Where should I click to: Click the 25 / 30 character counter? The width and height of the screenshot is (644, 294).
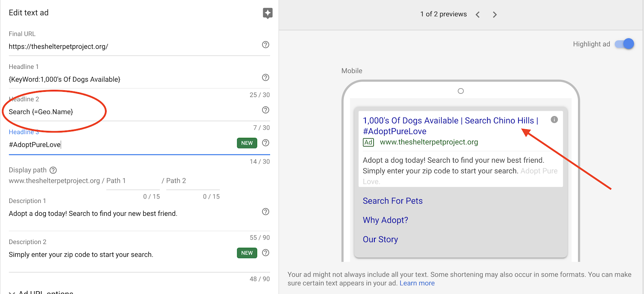pyautogui.click(x=260, y=95)
